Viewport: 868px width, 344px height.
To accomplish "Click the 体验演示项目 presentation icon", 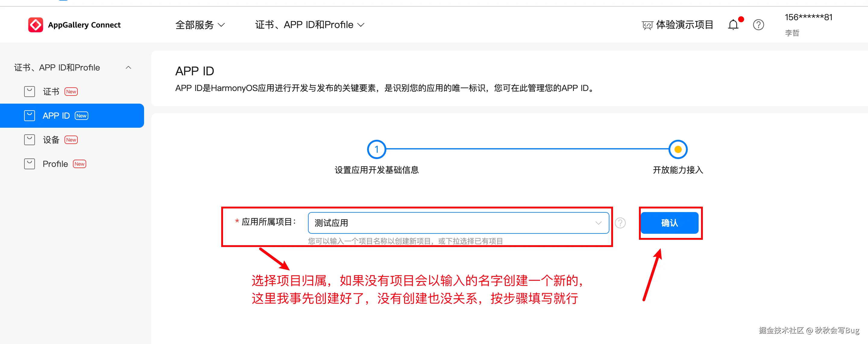I will [x=647, y=25].
